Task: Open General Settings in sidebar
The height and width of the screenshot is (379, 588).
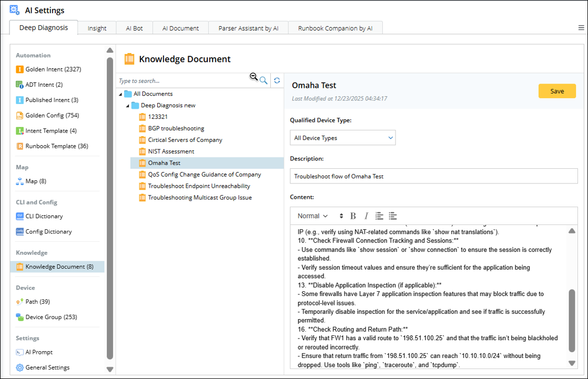Action: 47,367
